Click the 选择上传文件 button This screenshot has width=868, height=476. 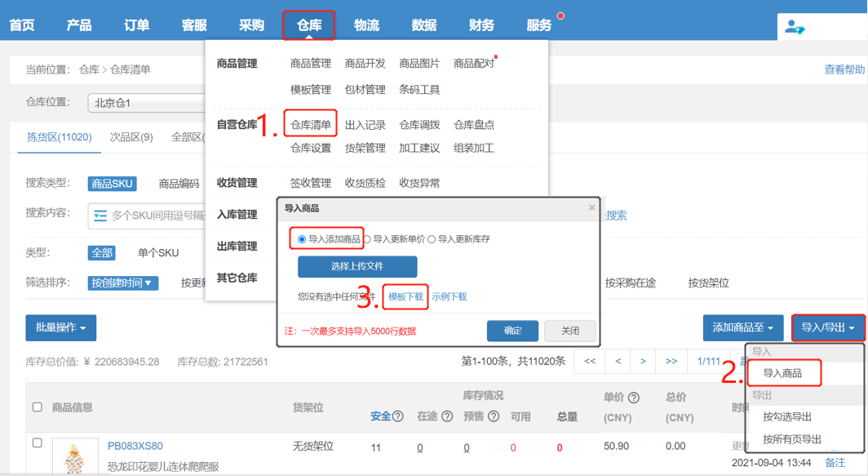tap(357, 266)
